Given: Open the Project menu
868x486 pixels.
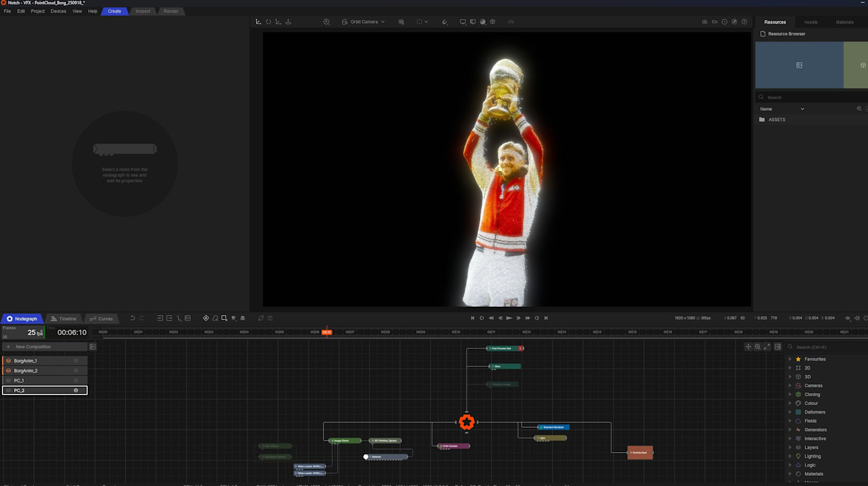Looking at the screenshot, I should 38,12.
